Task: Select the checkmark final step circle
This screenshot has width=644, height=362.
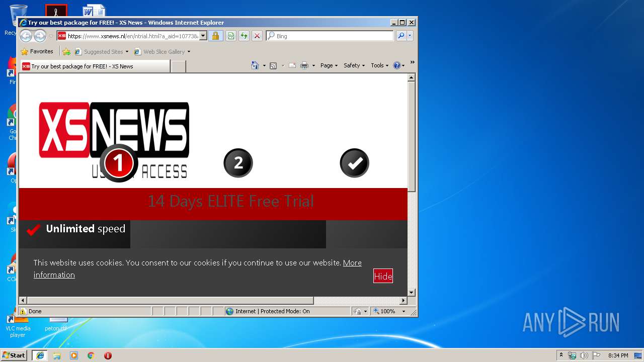Action: pos(354,163)
